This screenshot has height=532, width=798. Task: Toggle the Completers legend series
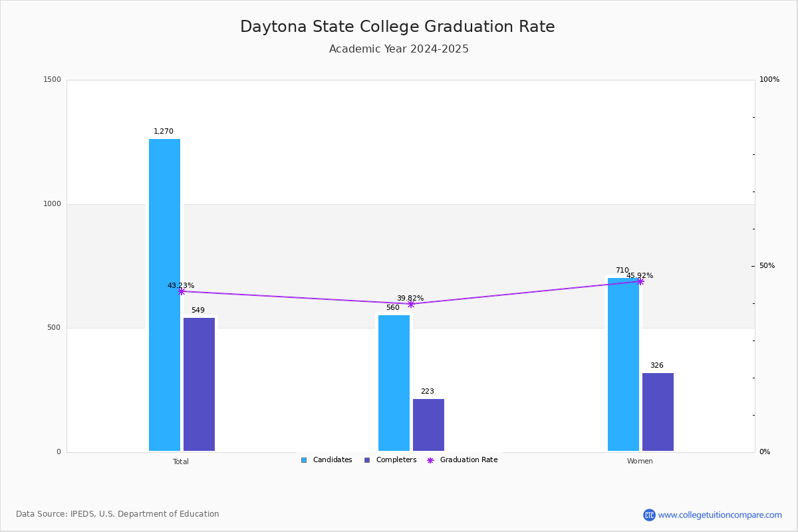(x=396, y=460)
